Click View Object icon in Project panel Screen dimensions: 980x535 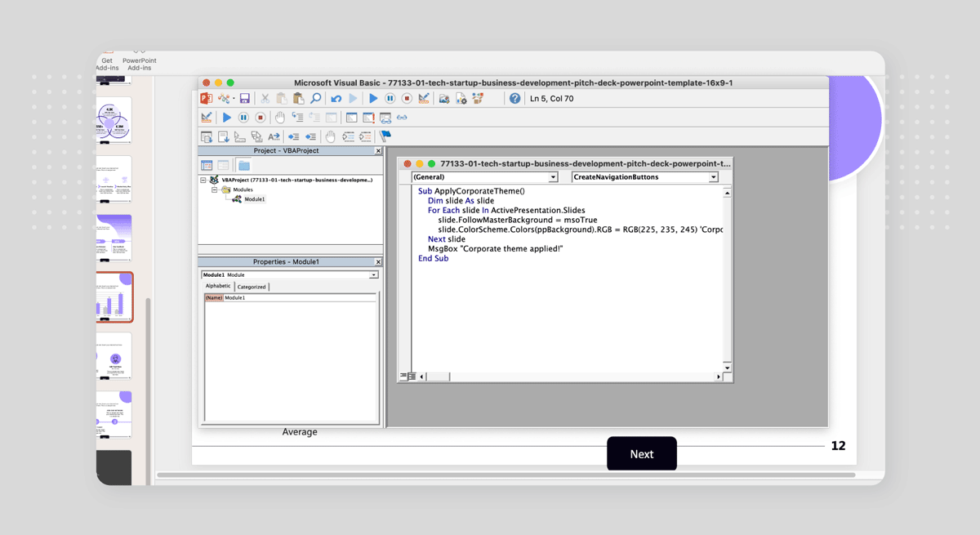[223, 165]
